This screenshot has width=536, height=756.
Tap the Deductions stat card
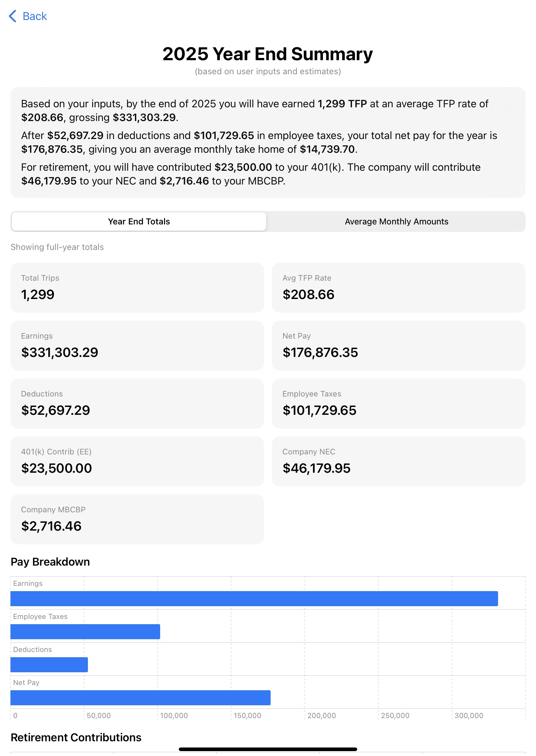pos(137,403)
